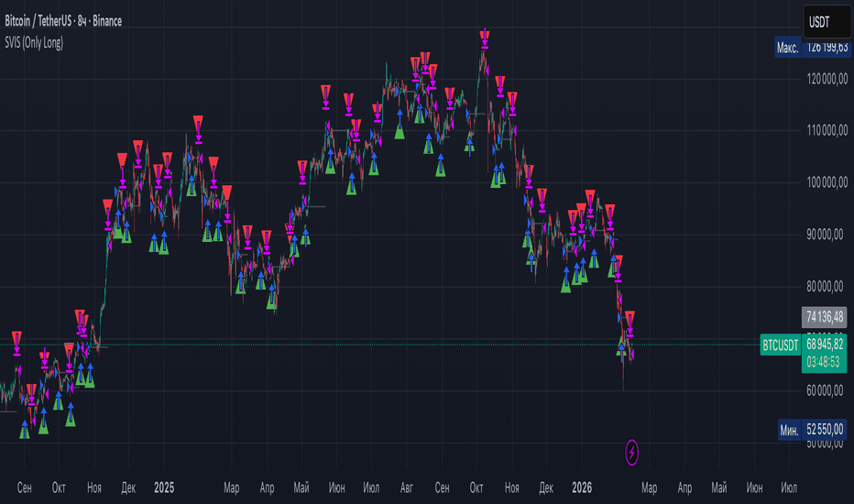Click the green BTCUSDT symbol tag
The image size is (854, 504).
pos(781,345)
